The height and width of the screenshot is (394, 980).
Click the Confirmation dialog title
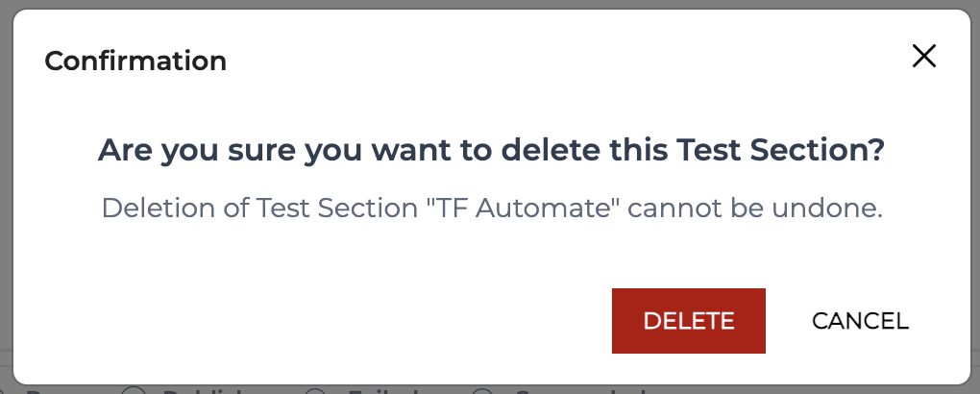click(x=135, y=62)
